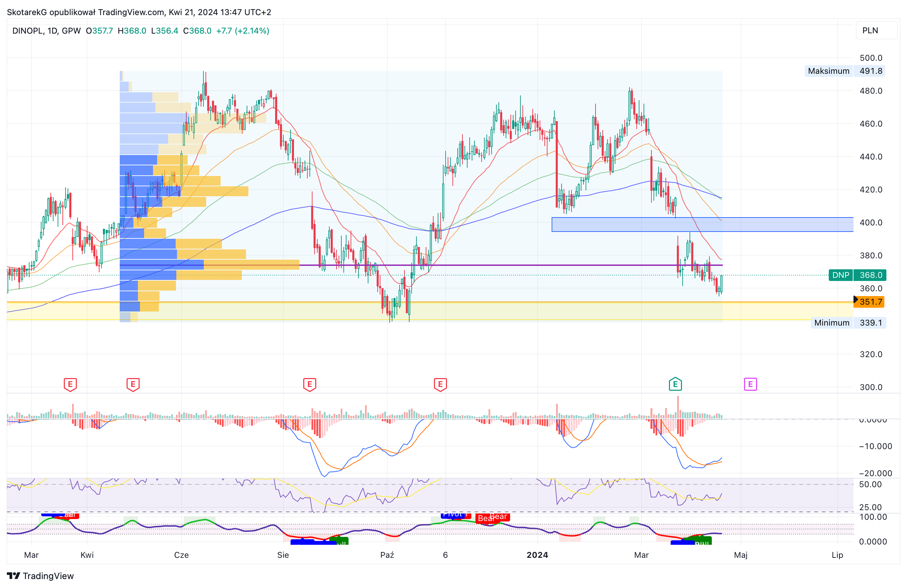This screenshot has height=588, width=907.
Task: Click the TradingView text link at bottom
Action: pos(48,575)
